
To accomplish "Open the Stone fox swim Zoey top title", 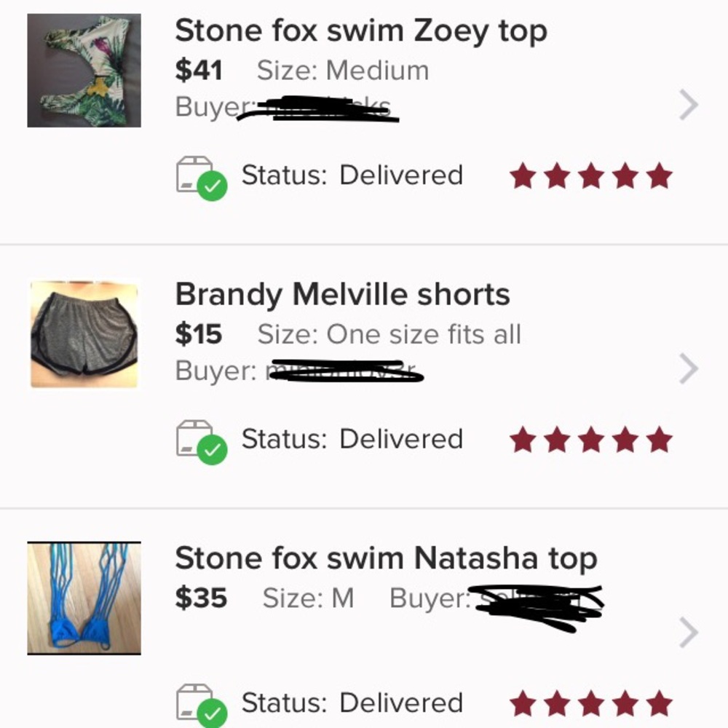I will coord(360,30).
